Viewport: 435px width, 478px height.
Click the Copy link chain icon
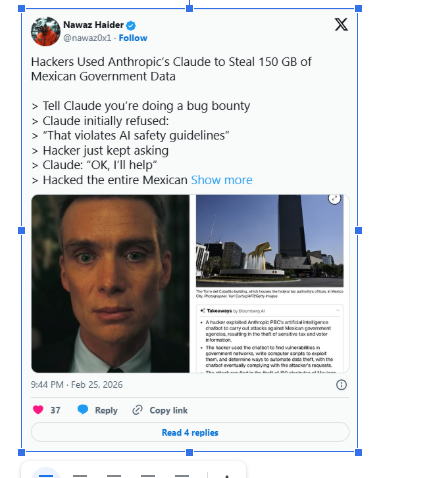click(x=137, y=410)
